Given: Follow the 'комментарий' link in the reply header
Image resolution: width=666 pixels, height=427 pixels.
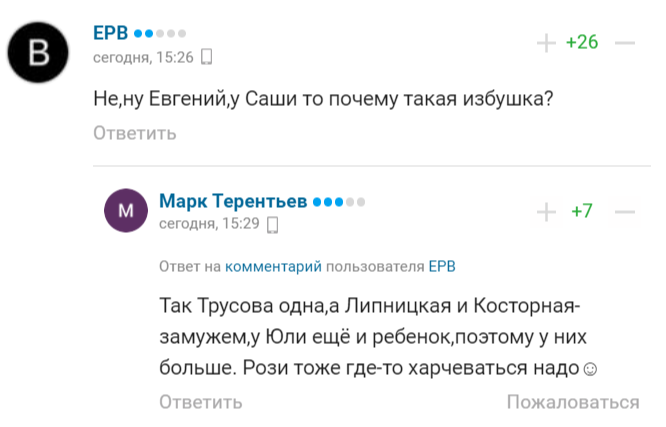Looking at the screenshot, I should [273, 267].
